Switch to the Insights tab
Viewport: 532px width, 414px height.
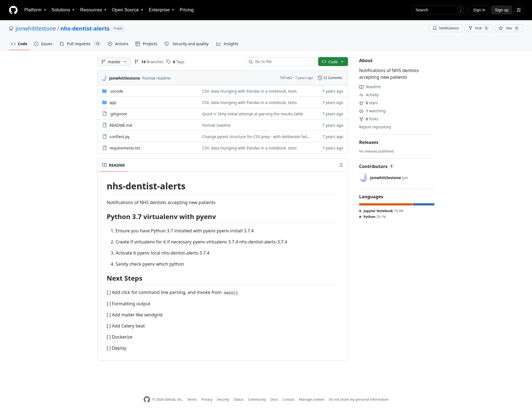[227, 44]
